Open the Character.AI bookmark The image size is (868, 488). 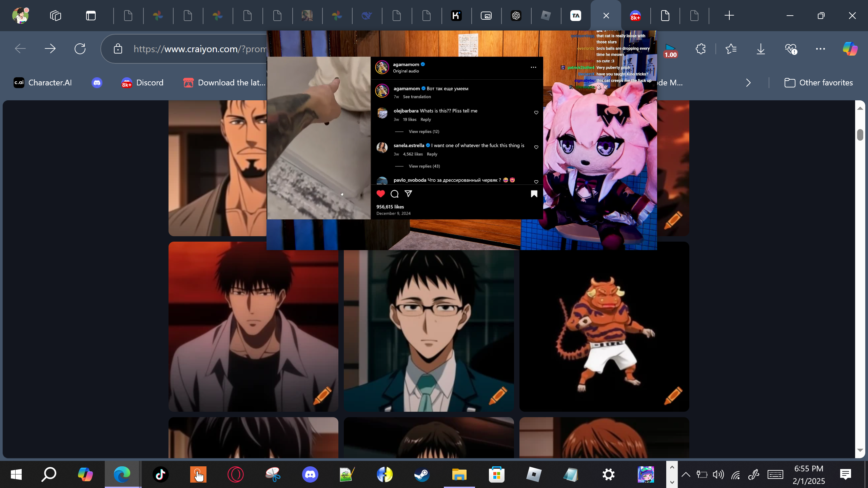click(x=43, y=83)
